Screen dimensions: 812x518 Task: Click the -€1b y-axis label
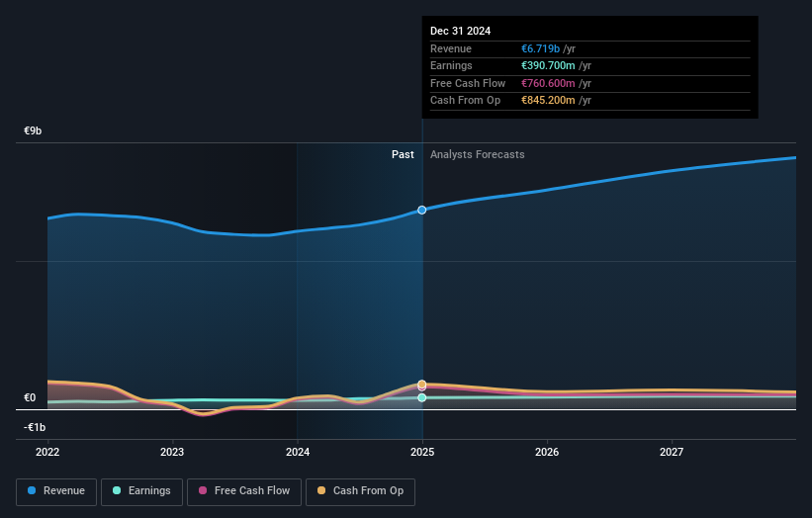pos(35,427)
